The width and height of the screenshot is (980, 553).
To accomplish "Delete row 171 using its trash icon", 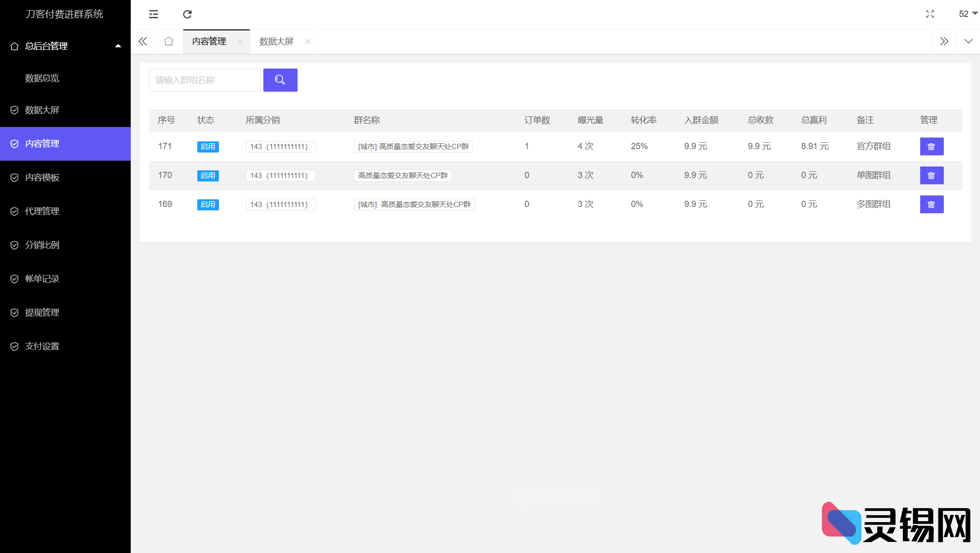I will click(931, 147).
